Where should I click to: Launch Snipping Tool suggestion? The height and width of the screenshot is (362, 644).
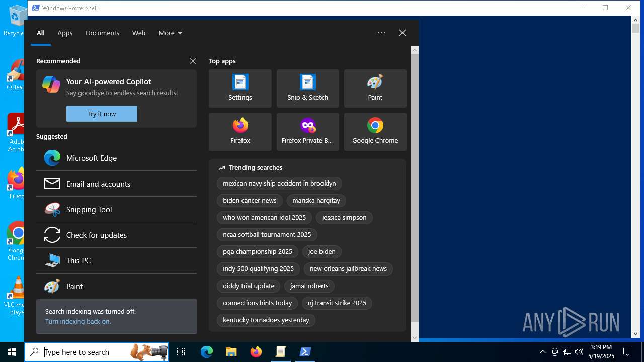pyautogui.click(x=116, y=209)
